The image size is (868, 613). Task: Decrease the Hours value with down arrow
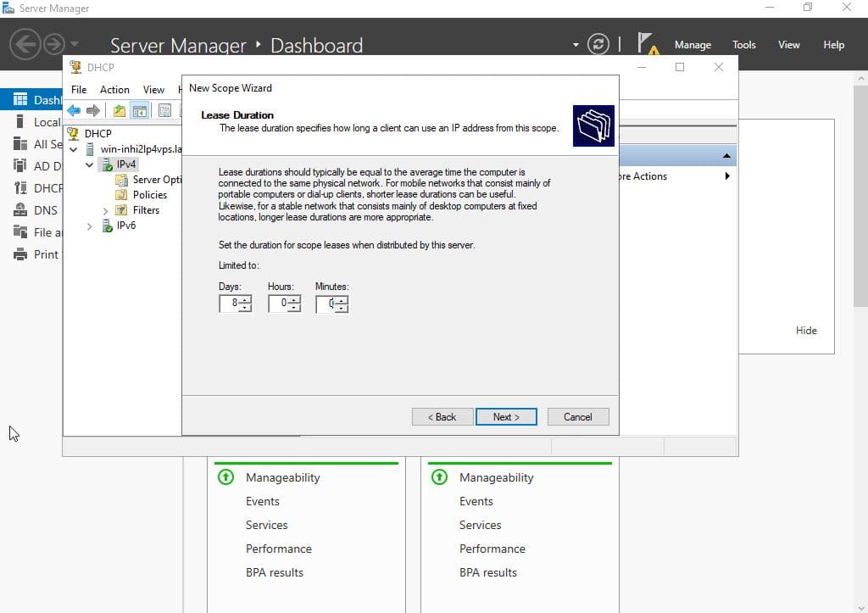point(294,308)
